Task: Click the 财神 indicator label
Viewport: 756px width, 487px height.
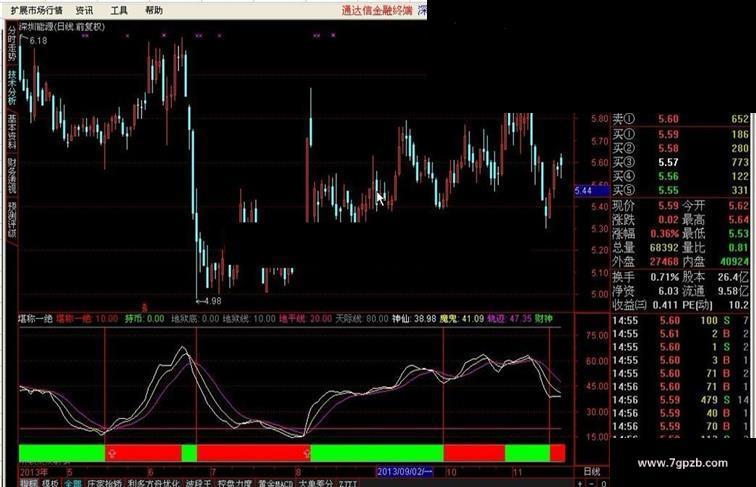Action: [543, 318]
